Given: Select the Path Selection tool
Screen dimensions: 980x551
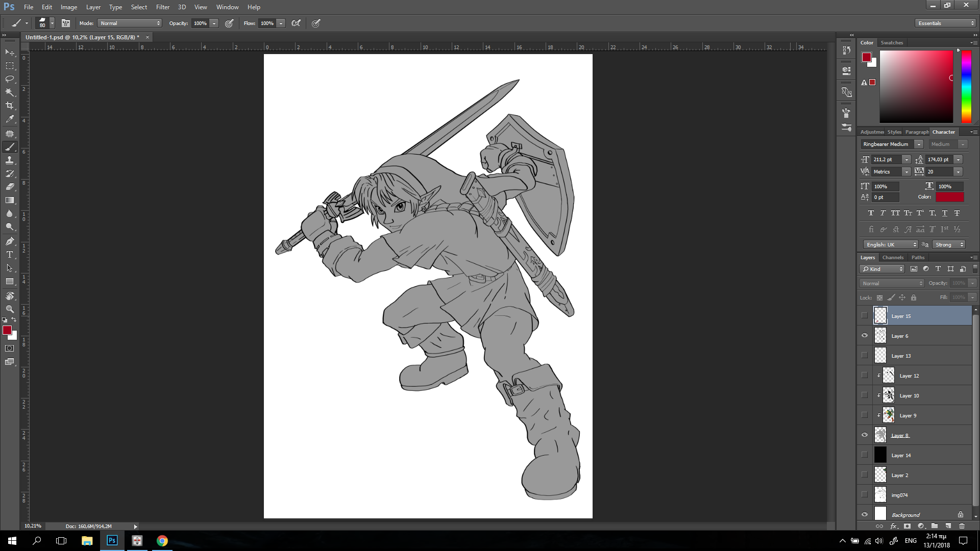Looking at the screenshot, I should 10,268.
